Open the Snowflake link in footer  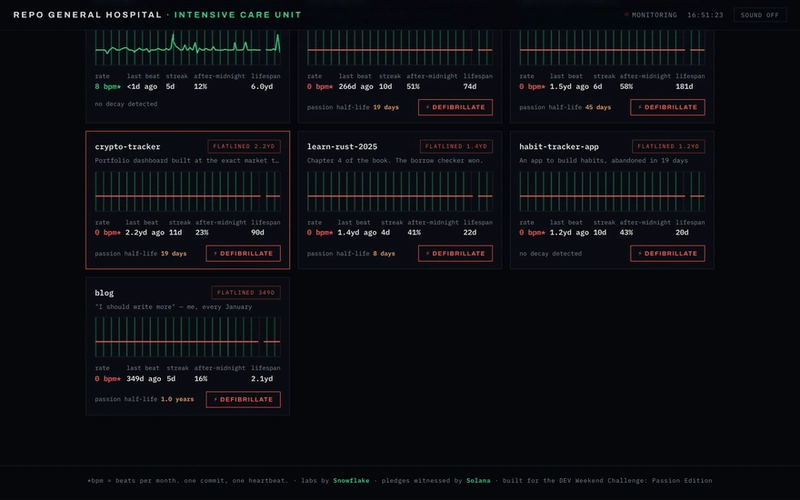coord(351,481)
